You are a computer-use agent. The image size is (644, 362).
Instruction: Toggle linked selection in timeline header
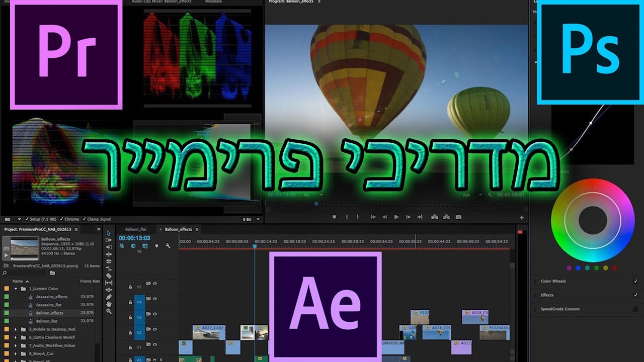[x=145, y=246]
